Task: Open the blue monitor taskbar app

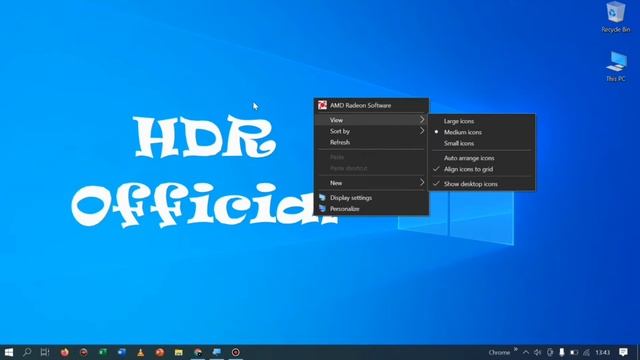Action: [x=217, y=352]
